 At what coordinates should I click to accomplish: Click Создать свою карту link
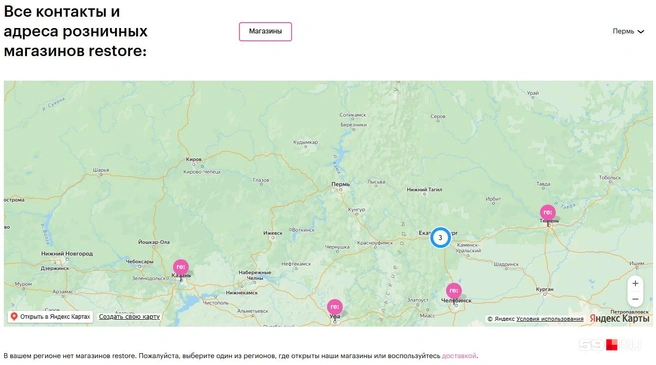(129, 317)
